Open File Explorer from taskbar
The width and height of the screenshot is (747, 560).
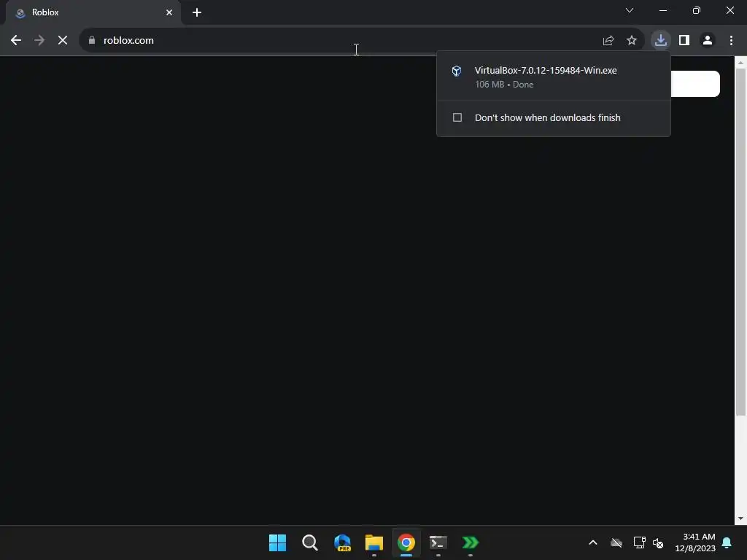coord(374,542)
